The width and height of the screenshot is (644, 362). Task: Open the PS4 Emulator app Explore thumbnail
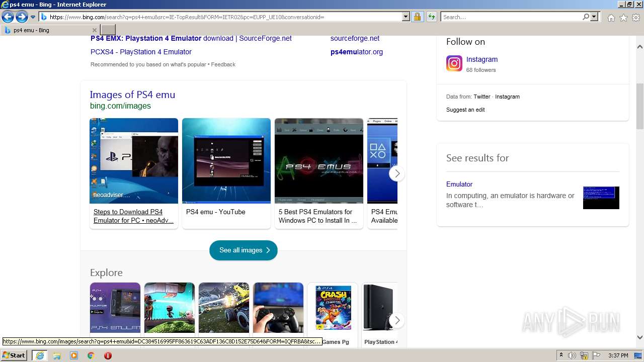pos(115,308)
